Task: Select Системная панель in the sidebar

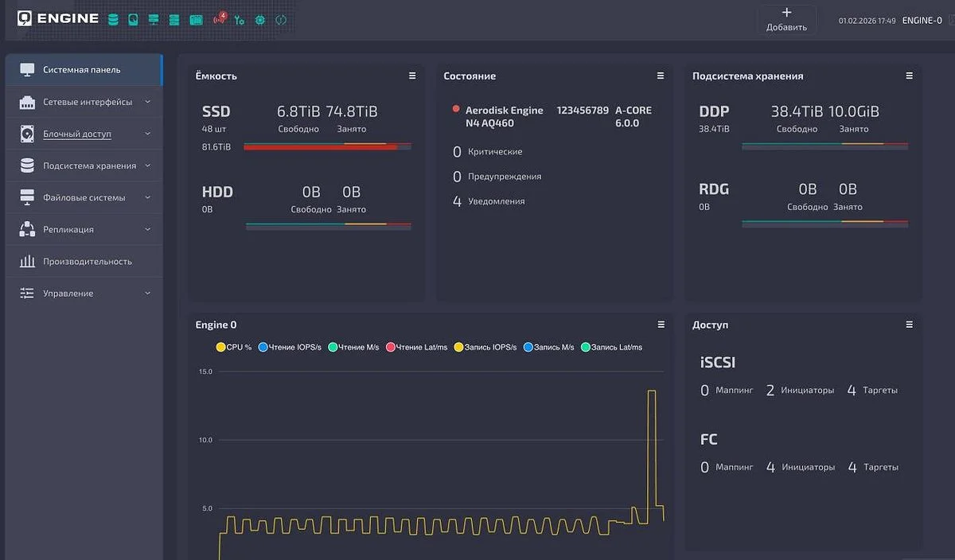Action: coord(82,70)
